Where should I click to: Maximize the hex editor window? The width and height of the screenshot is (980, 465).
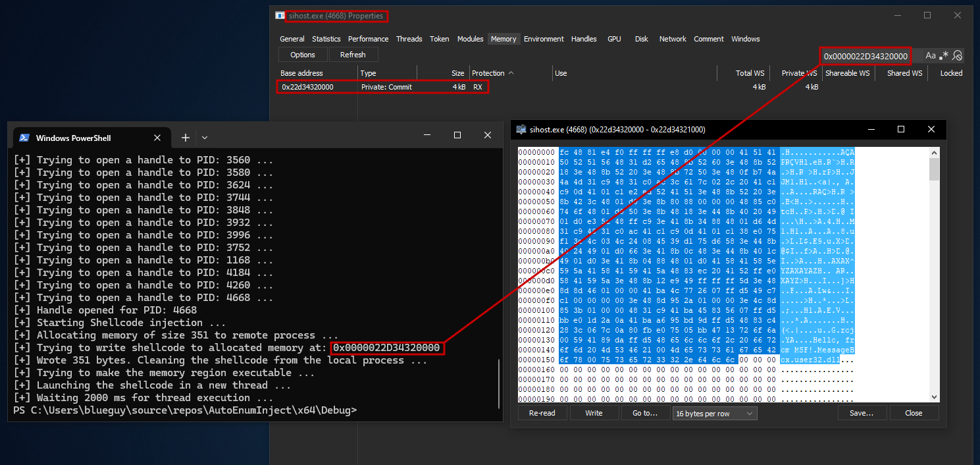(901, 130)
